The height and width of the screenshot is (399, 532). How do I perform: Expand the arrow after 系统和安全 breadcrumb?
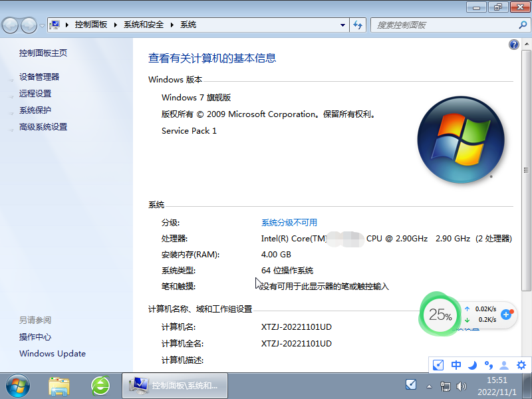[x=172, y=25]
